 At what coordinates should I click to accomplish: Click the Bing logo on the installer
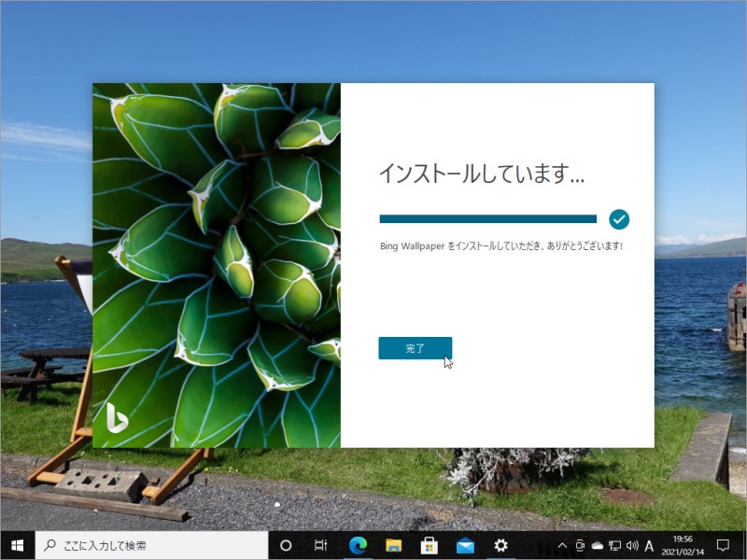[x=115, y=419]
